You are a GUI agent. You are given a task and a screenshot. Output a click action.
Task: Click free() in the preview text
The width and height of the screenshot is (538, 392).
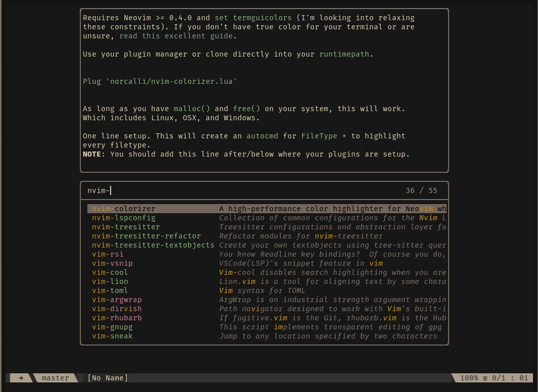pos(247,109)
